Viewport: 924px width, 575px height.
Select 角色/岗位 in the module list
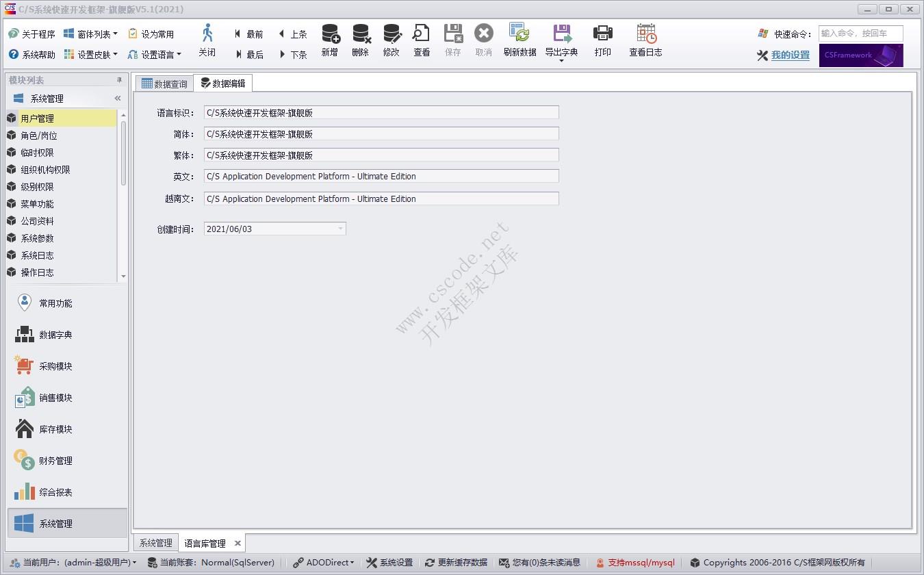point(39,136)
